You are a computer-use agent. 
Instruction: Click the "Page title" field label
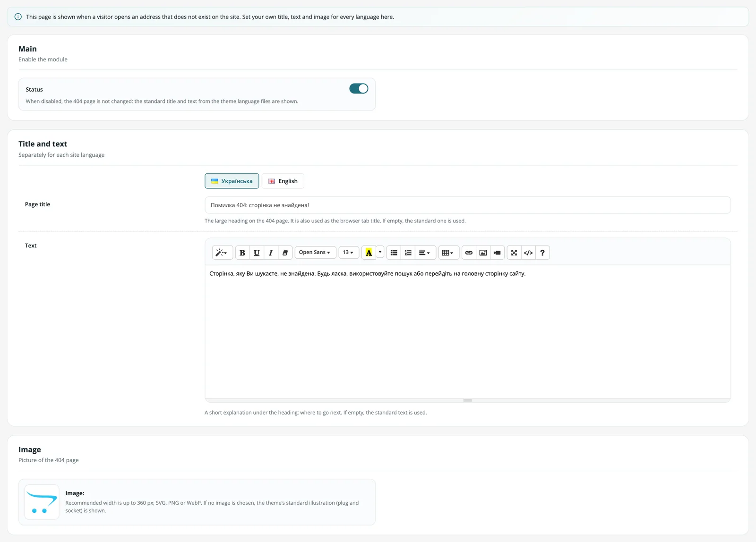click(x=37, y=204)
